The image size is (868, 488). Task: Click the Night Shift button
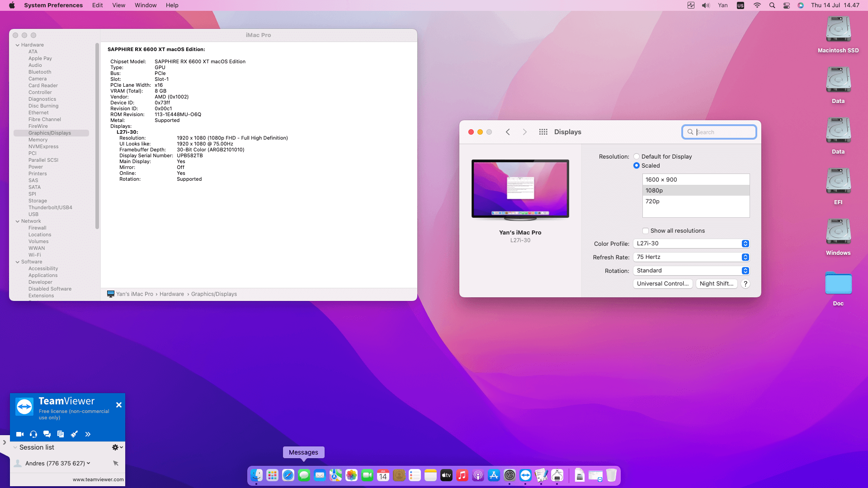point(717,284)
